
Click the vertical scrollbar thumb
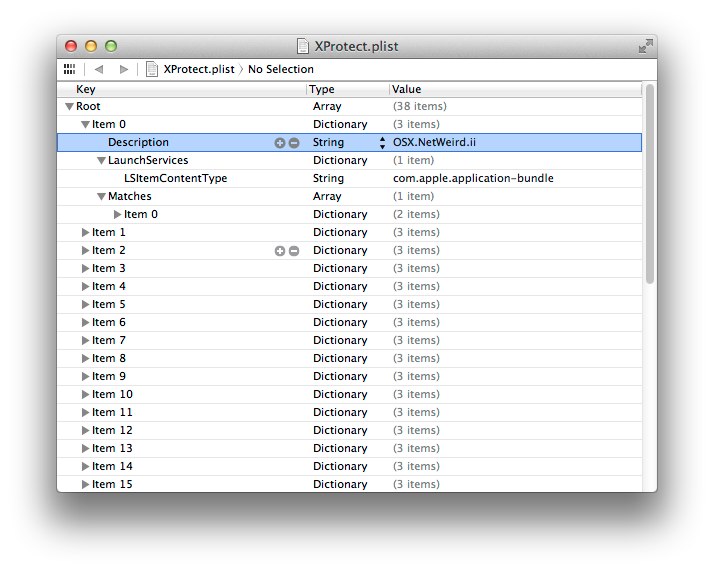(x=650, y=184)
